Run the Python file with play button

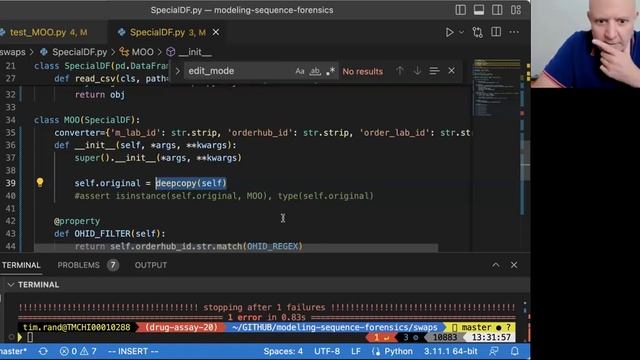[449, 32]
